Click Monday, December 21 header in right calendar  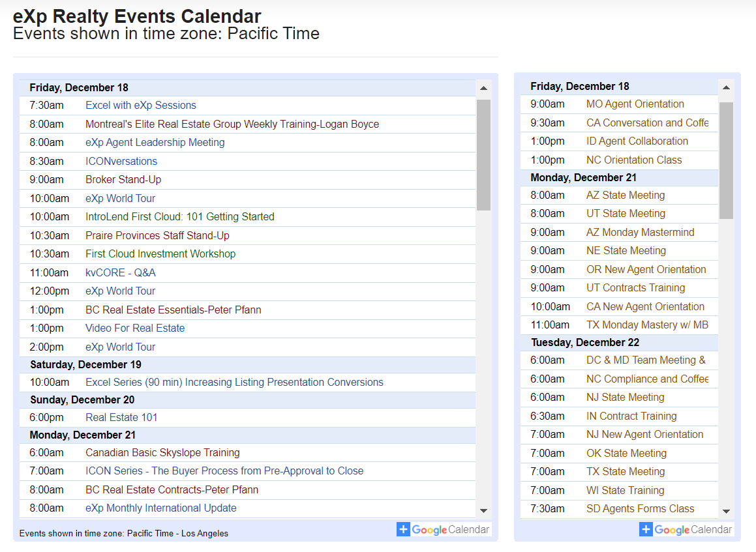coord(583,178)
